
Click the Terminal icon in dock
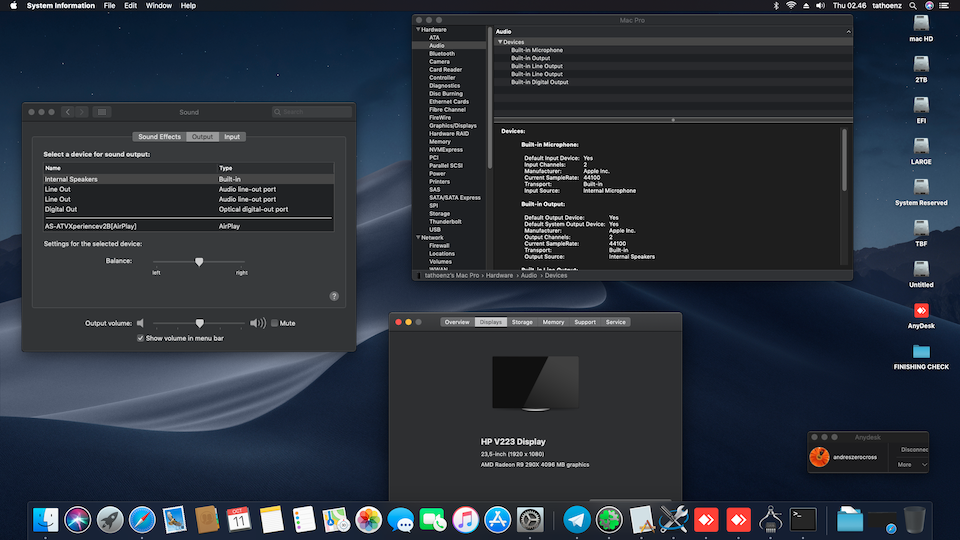tap(803, 520)
